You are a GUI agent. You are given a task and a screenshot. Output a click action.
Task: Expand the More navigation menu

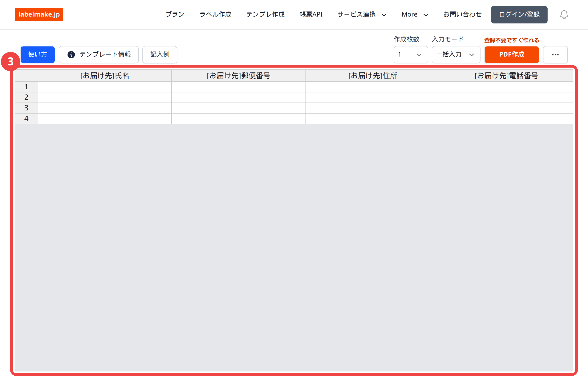[415, 14]
